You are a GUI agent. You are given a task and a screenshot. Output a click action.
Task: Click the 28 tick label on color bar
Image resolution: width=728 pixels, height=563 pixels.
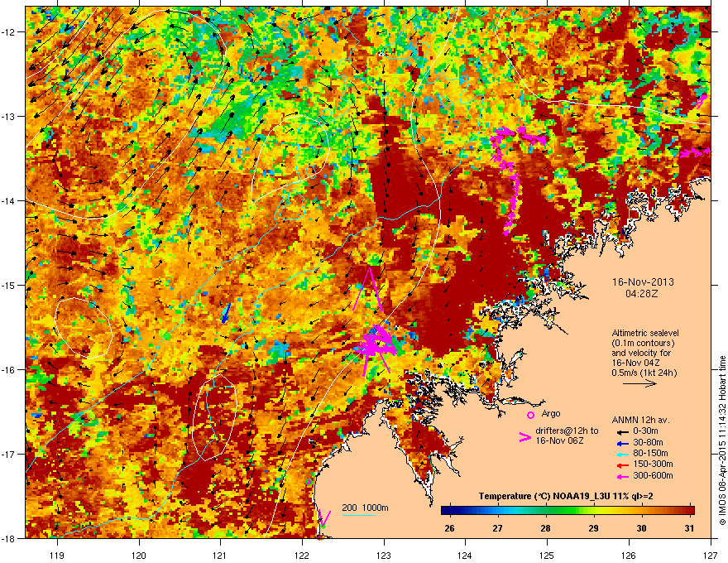coord(545,528)
